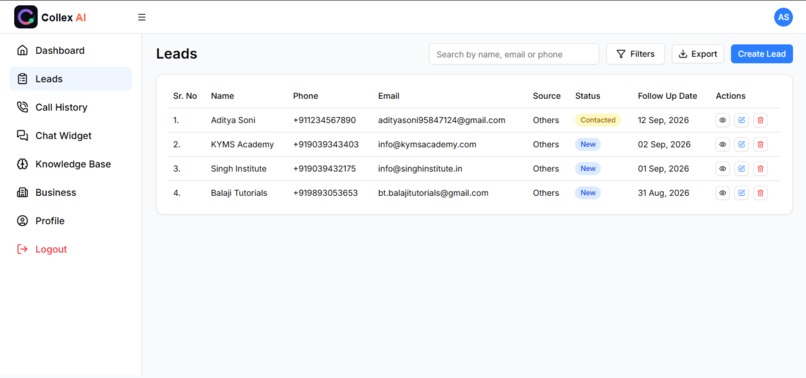Select the name Aditya Soni
The image size is (806, 378).
233,120
